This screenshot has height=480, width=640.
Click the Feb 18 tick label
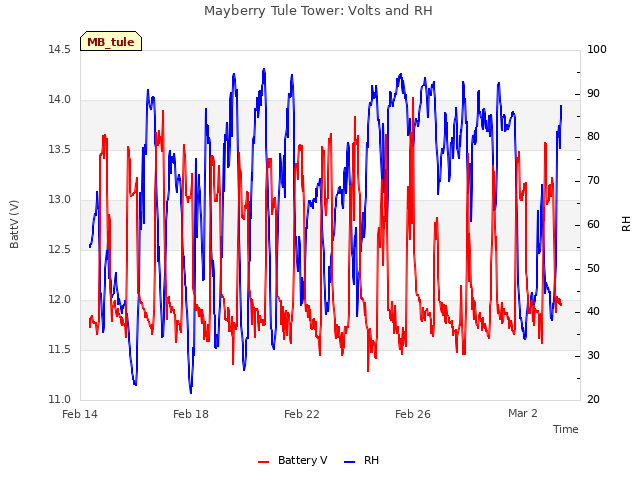(x=191, y=414)
